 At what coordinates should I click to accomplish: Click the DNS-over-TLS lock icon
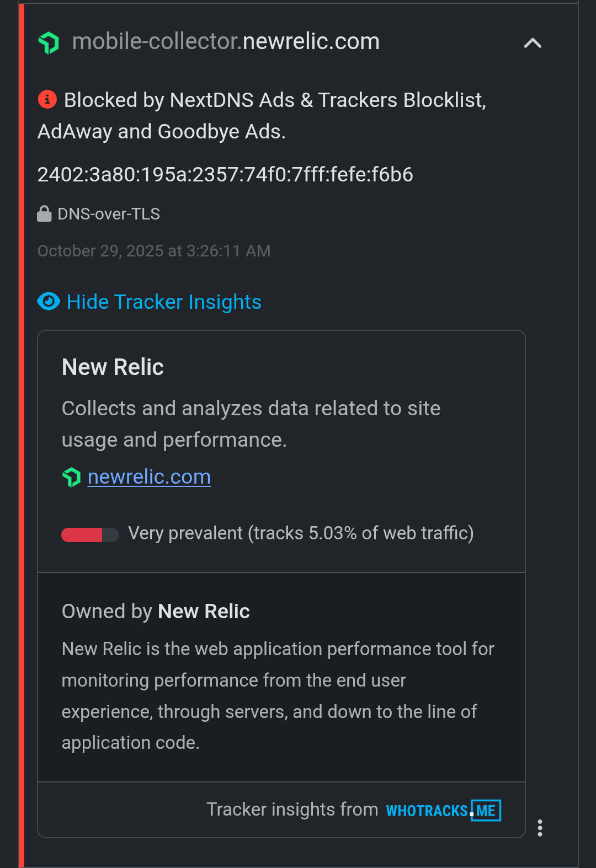[44, 214]
